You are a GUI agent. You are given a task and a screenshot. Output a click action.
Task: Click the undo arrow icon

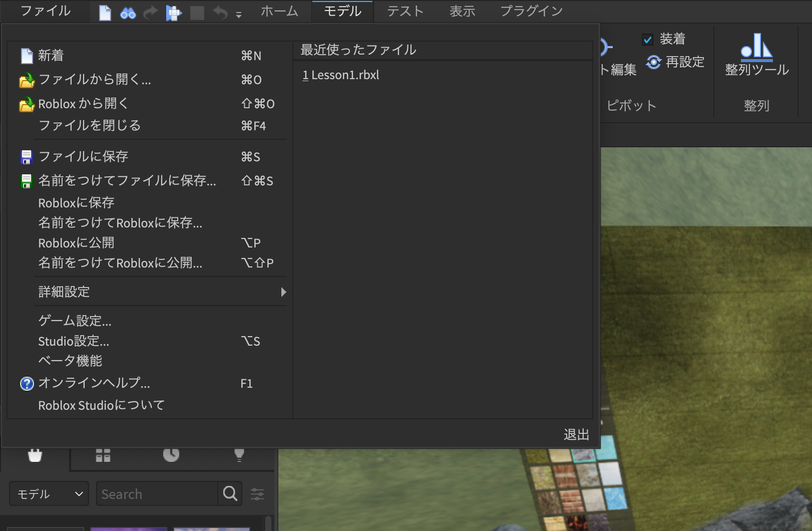click(220, 13)
